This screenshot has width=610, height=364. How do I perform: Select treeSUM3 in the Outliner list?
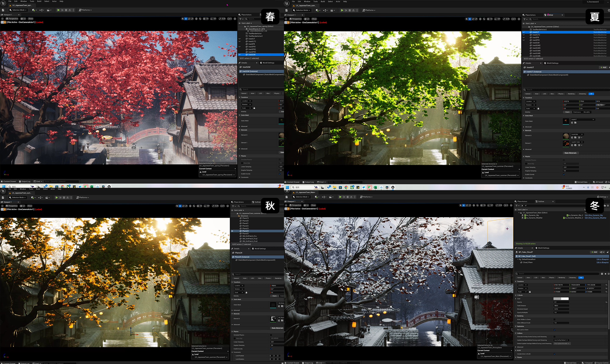pos(536,48)
